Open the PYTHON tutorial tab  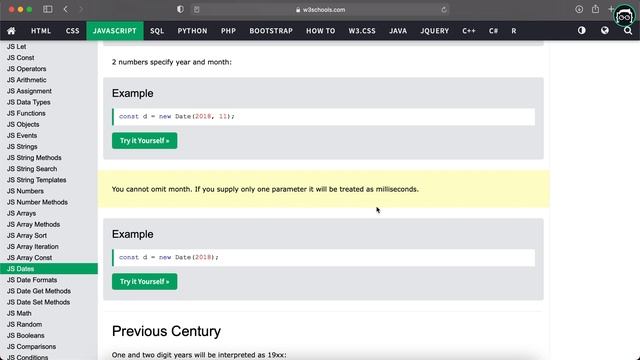(192, 31)
